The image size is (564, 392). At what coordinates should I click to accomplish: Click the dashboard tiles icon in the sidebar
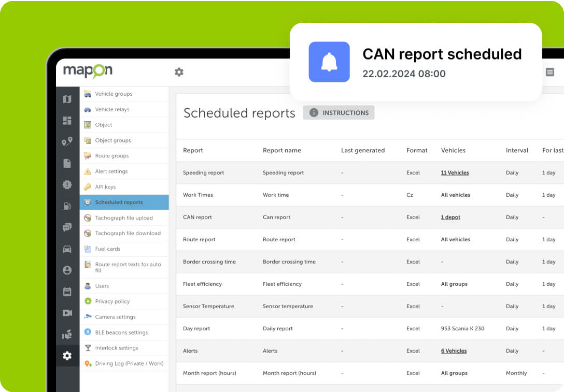(67, 121)
